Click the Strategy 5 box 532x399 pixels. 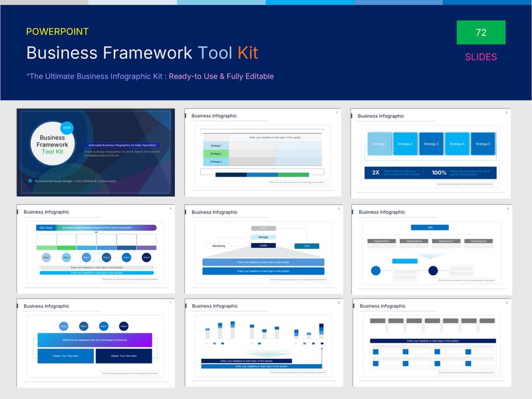click(483, 144)
